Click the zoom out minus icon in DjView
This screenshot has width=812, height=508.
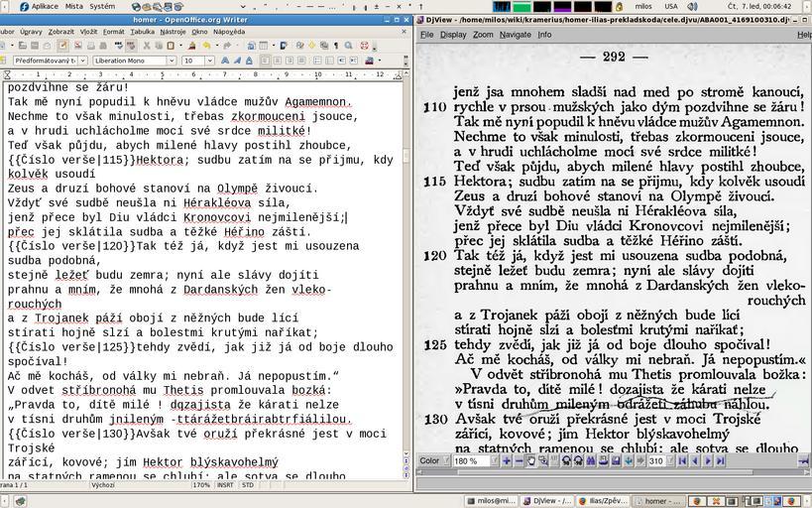tap(520, 460)
